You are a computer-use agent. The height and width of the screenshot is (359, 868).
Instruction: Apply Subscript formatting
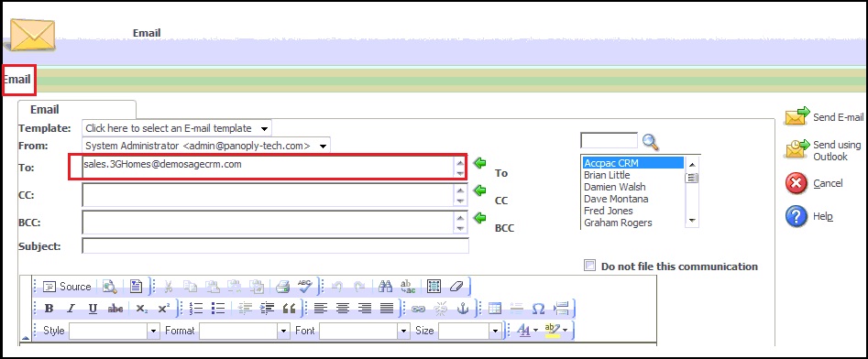point(142,309)
